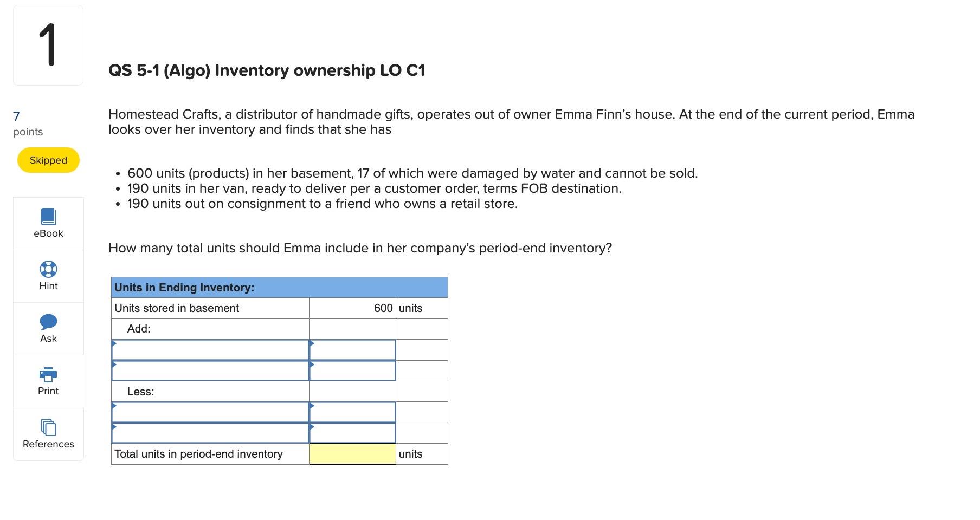980x520 pixels.
Task: Click the Ask speech bubble in sidebar
Action: click(48, 322)
